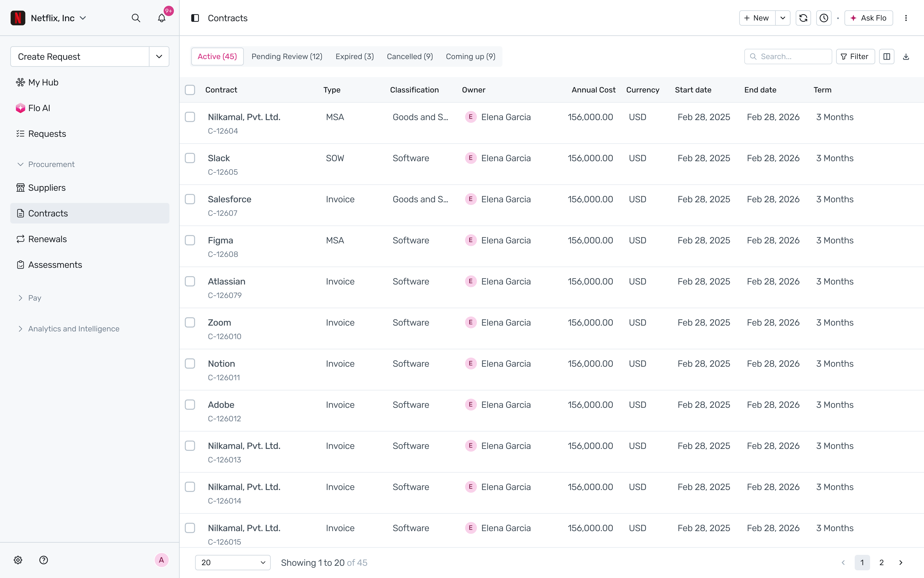924x578 pixels.
Task: Select page 1 button
Action: tap(862, 562)
